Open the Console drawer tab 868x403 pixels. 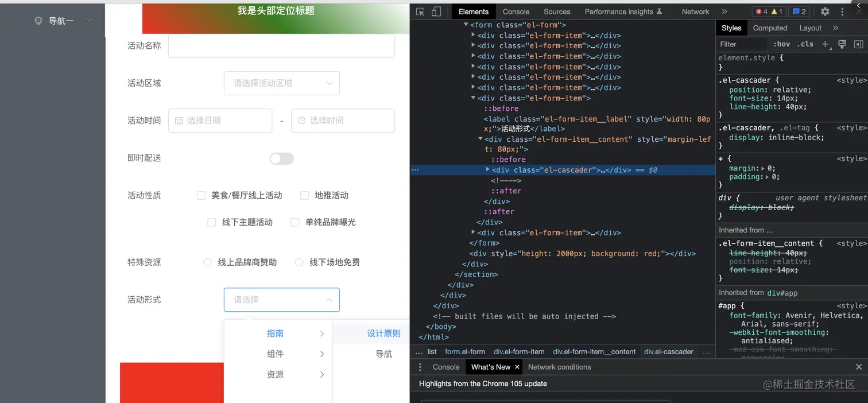pyautogui.click(x=446, y=367)
